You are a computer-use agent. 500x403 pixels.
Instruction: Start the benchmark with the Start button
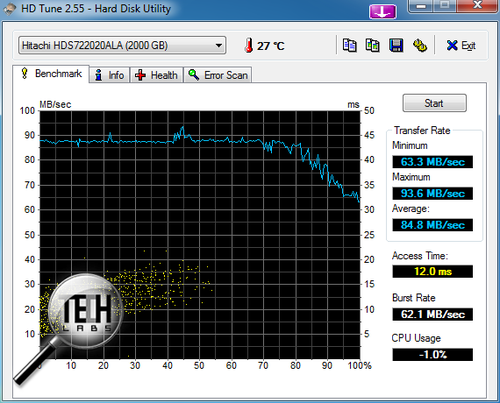coord(434,103)
